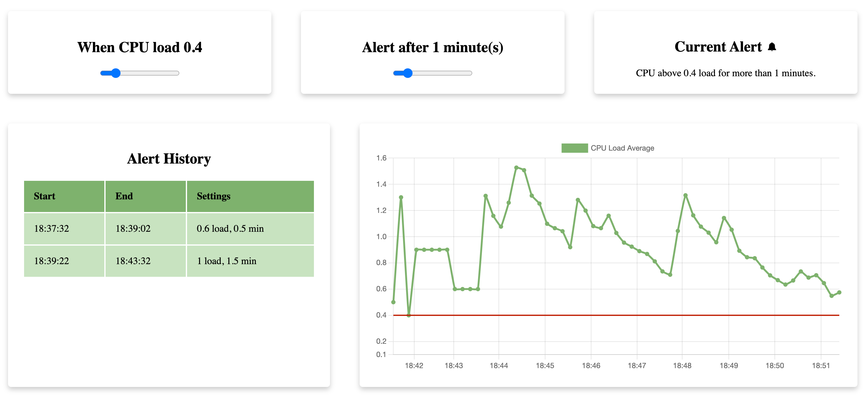This screenshot has width=868, height=403.
Task: Click the highest peak data point in the chart
Action: coord(516,168)
